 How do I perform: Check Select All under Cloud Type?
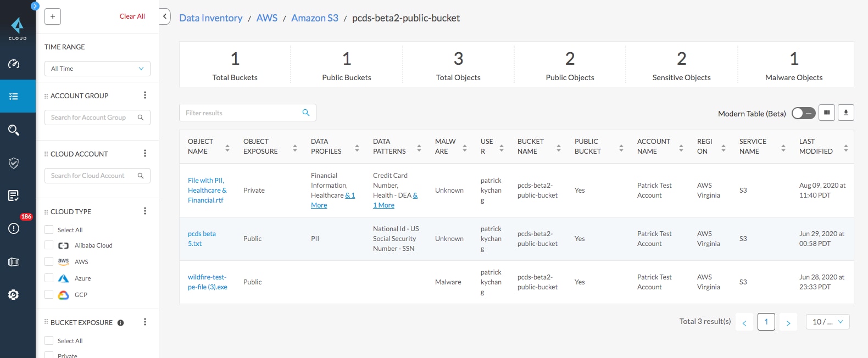(49, 230)
